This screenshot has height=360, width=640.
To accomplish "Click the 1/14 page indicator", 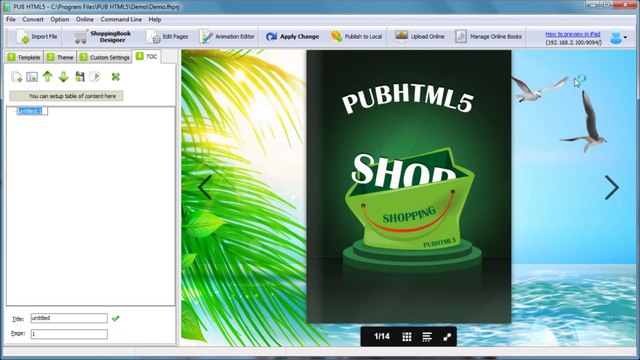I will (382, 336).
